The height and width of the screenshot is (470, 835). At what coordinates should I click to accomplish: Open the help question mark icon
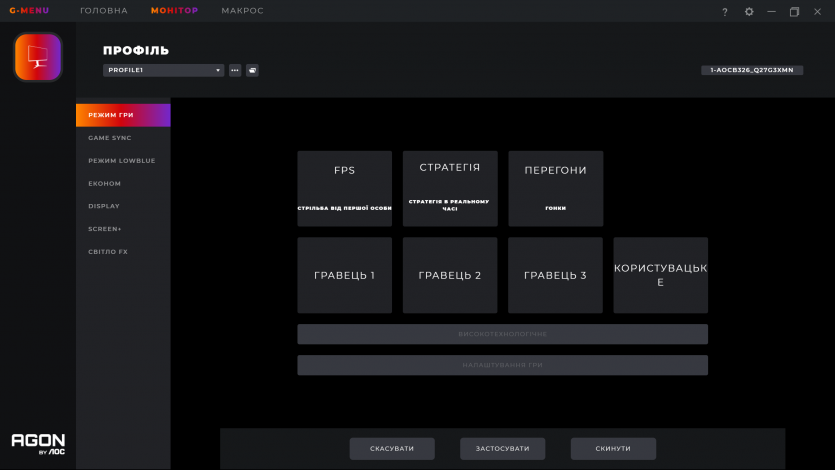(725, 12)
